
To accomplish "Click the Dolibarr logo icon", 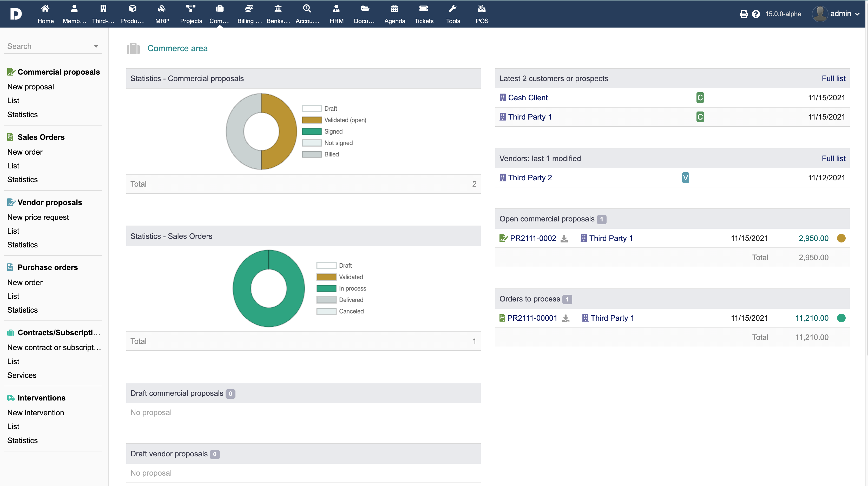I will click(16, 14).
